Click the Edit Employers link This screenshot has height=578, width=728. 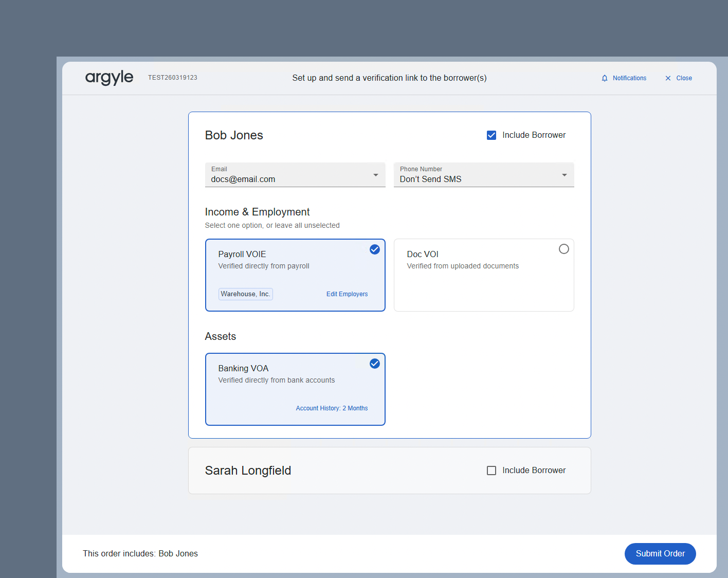click(x=347, y=294)
